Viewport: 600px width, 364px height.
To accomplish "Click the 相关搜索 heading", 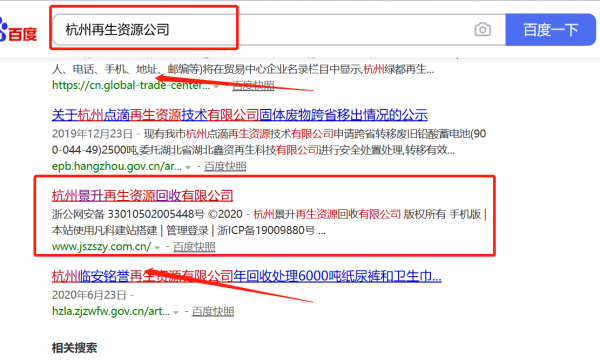I will click(x=74, y=348).
